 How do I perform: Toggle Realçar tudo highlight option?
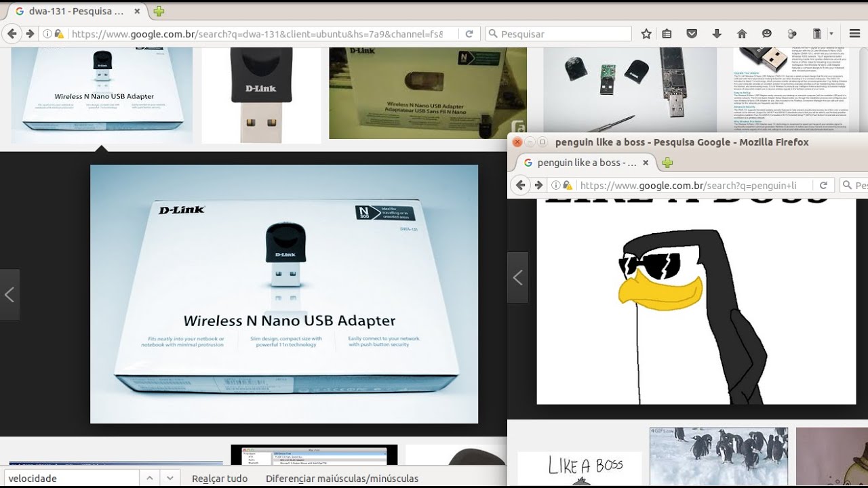tap(220, 479)
